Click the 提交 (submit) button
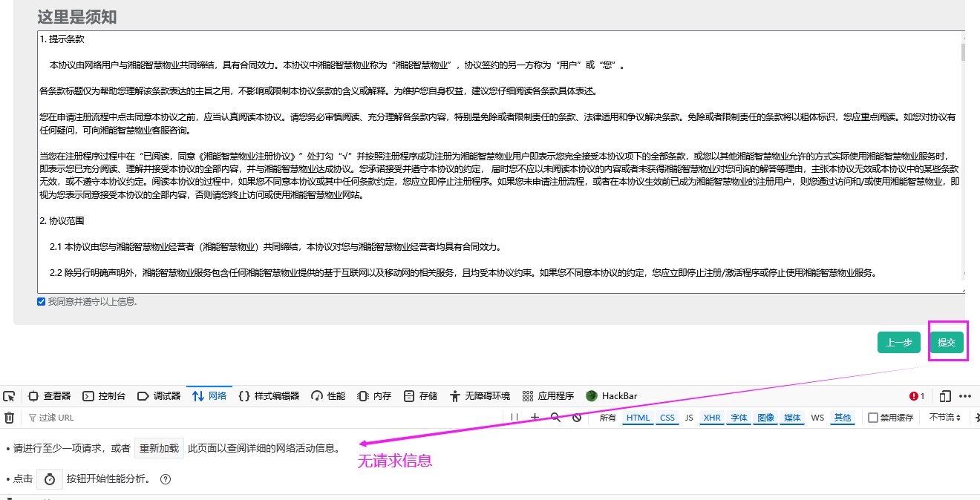Image resolution: width=980 pixels, height=500 pixels. 947,343
